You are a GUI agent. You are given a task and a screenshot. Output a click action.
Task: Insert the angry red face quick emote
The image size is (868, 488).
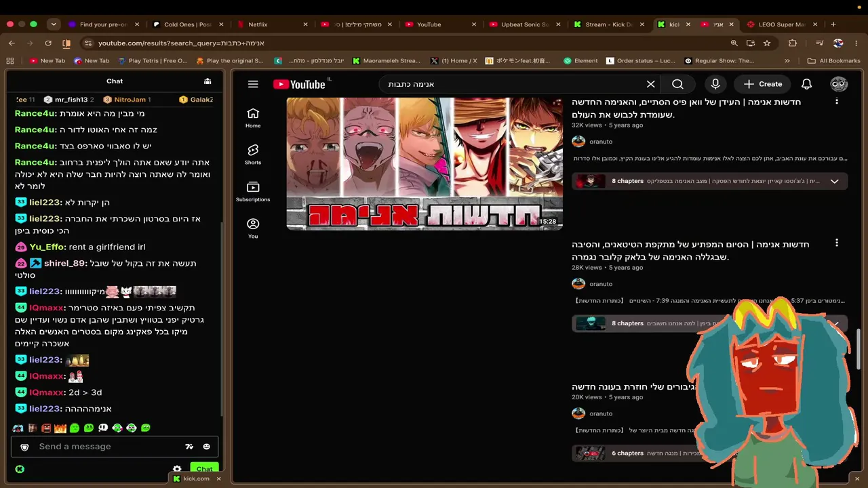[x=46, y=428]
